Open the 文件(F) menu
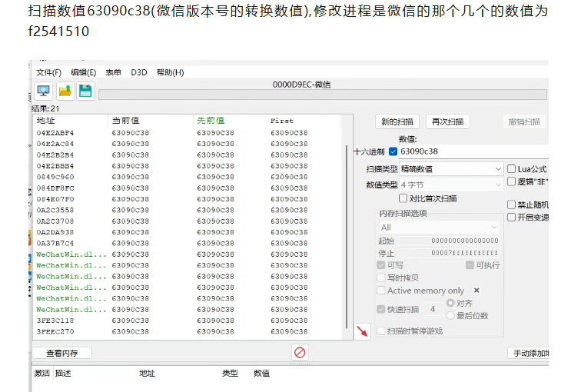This screenshot has width=571, height=392. pyautogui.click(x=48, y=72)
